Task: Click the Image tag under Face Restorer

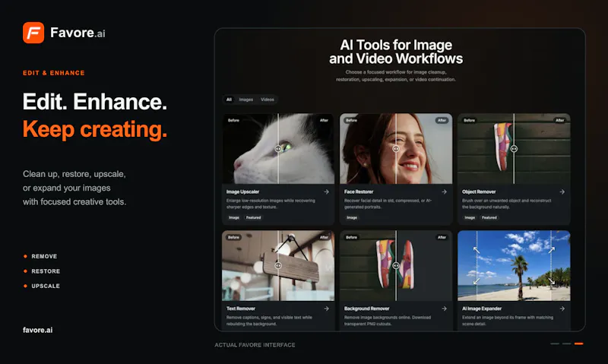Action: (x=352, y=218)
